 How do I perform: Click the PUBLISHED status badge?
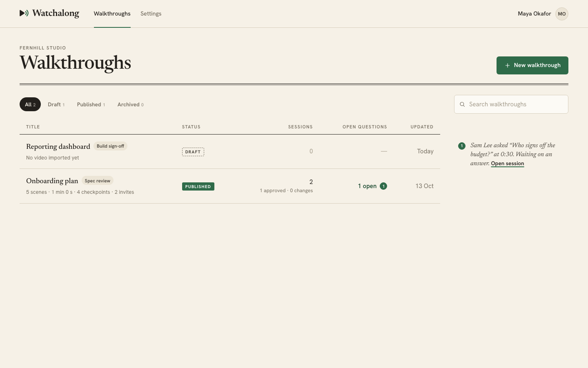pos(198,186)
